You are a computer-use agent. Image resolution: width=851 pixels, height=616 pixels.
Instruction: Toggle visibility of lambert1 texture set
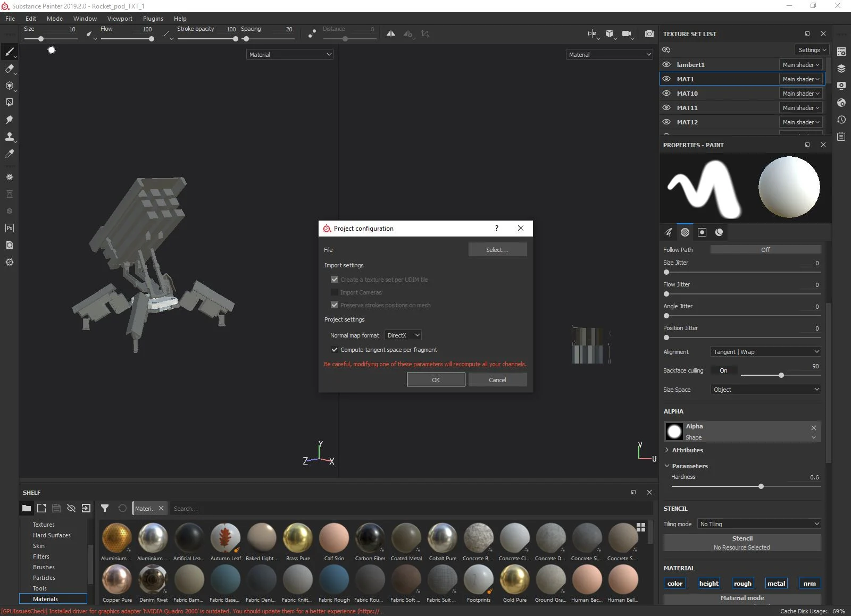pos(666,64)
